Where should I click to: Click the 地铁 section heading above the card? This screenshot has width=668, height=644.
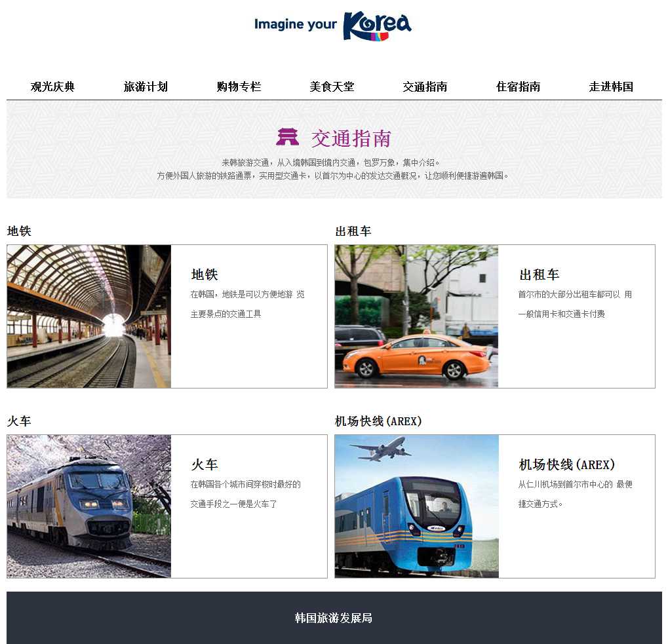click(19, 231)
